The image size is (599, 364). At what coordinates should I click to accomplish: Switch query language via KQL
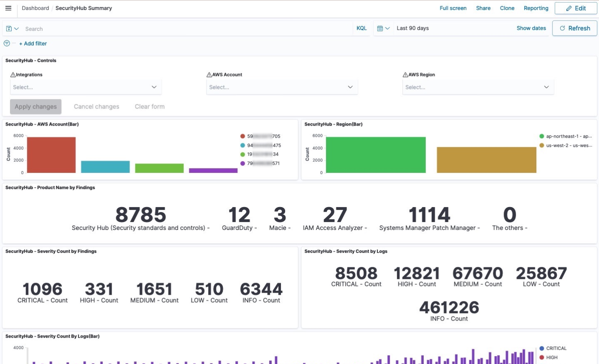click(362, 28)
